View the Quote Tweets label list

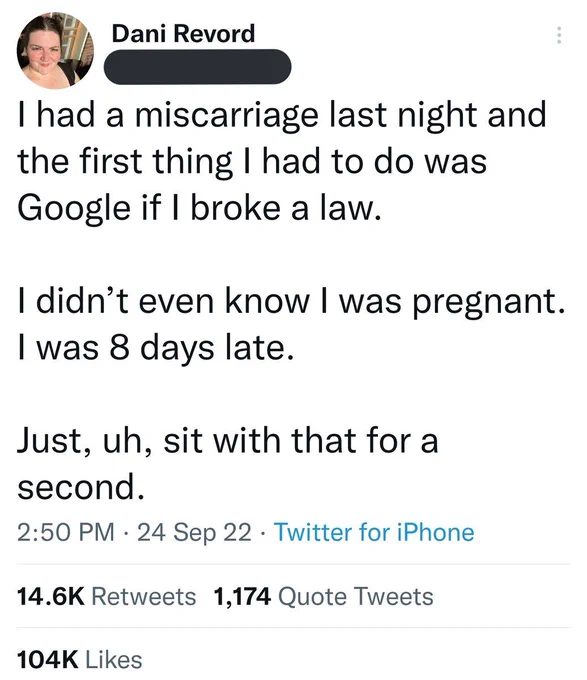[355, 596]
